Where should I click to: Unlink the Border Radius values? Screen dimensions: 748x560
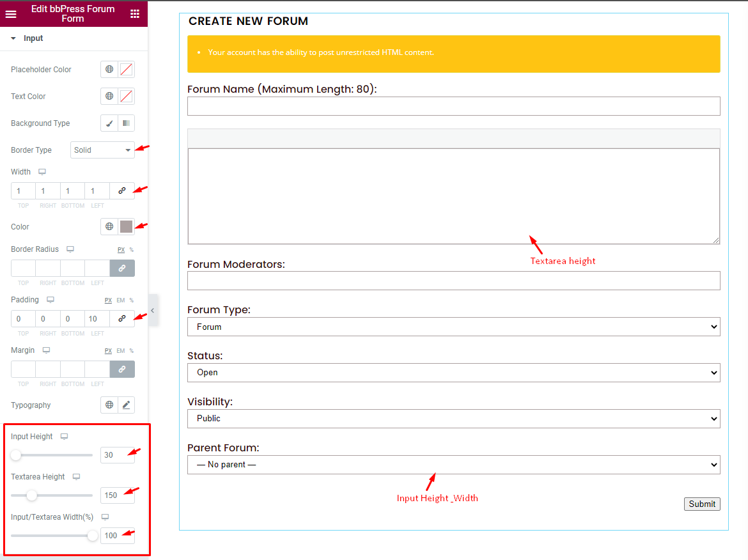point(122,267)
